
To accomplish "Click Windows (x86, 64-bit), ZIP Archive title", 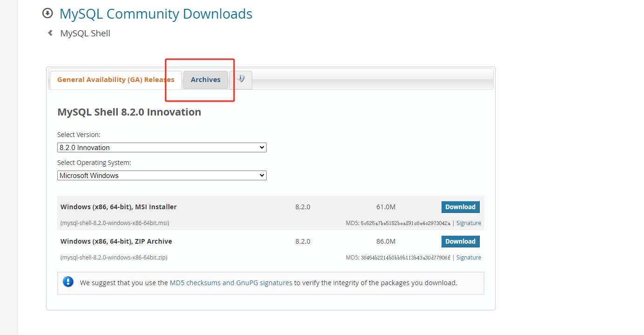I will point(116,241).
